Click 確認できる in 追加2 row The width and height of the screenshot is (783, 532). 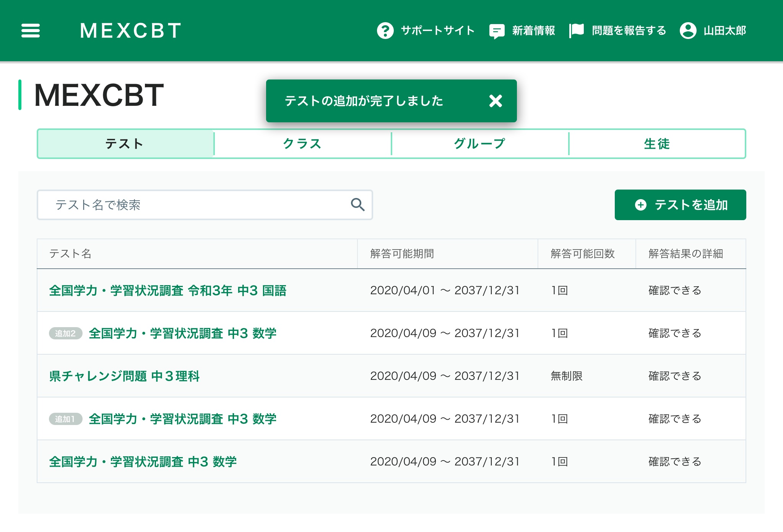[675, 333]
